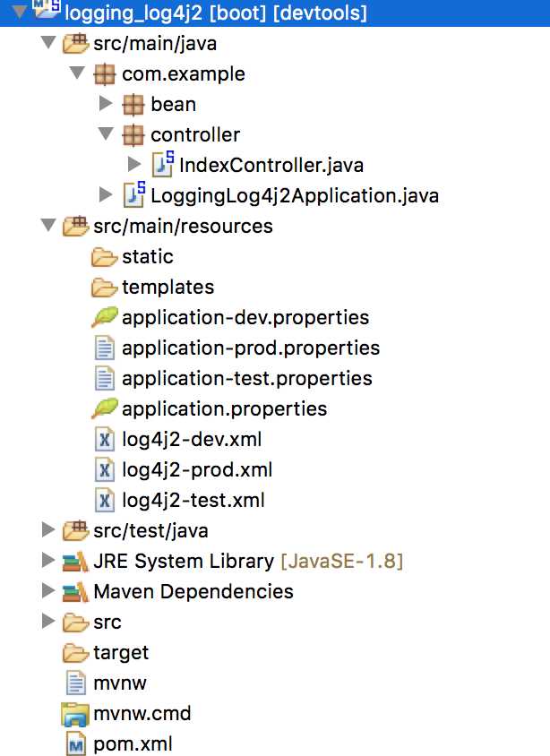Image resolution: width=550 pixels, height=756 pixels.
Task: Click the application.properties Spring leaf icon
Action: tap(105, 408)
